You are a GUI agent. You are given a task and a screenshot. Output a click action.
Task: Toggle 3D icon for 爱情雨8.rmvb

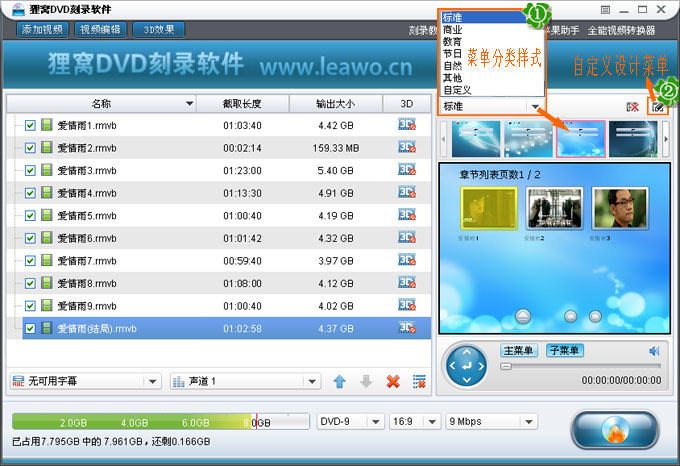407,282
